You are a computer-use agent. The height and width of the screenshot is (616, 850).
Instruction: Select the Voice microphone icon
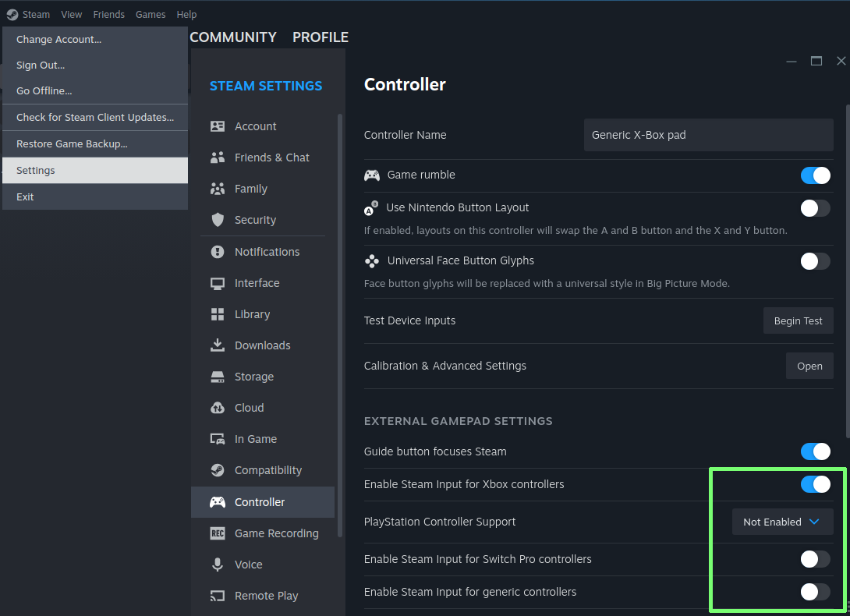coord(218,565)
